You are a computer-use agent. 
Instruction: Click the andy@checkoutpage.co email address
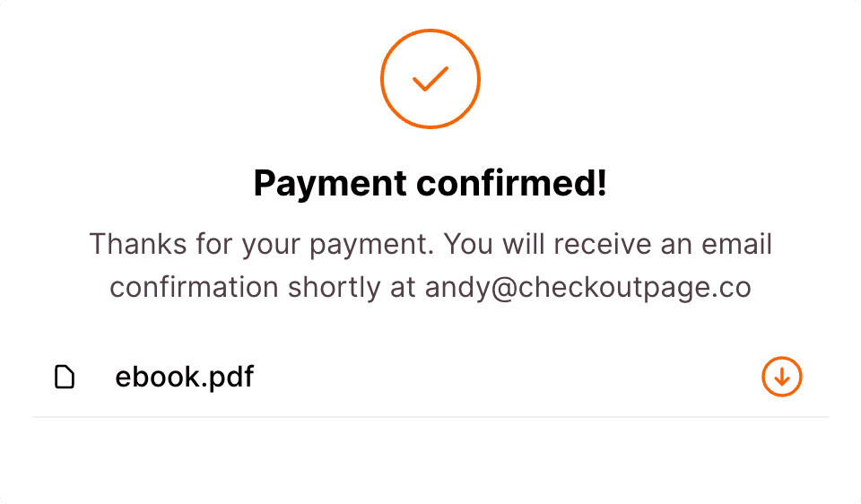pyautogui.click(x=587, y=287)
